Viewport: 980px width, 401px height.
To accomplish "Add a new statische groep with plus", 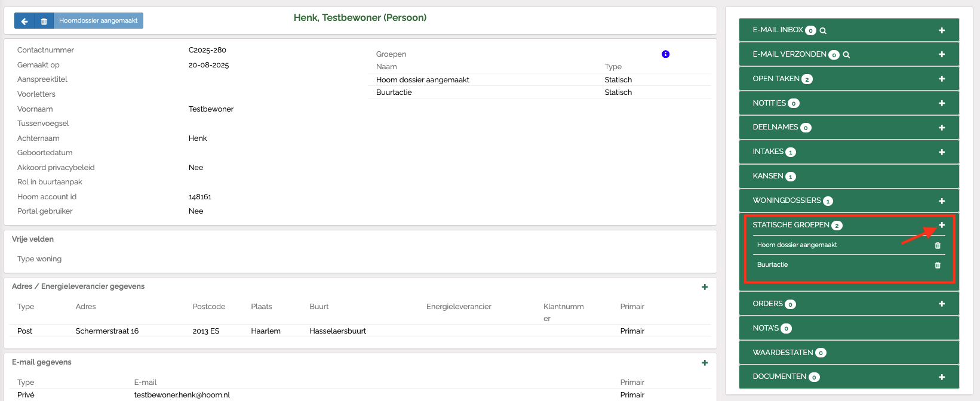I will click(x=942, y=225).
